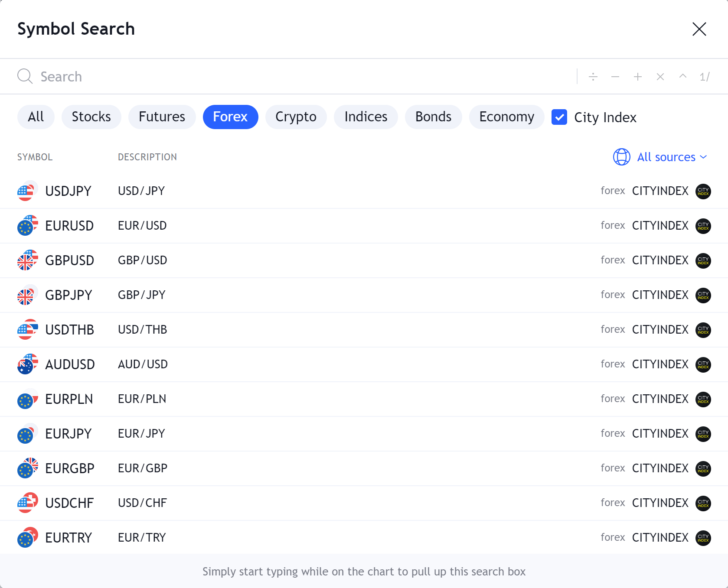Click City Index logo in USDJPY row
Screen dimensions: 728x588
point(703,191)
